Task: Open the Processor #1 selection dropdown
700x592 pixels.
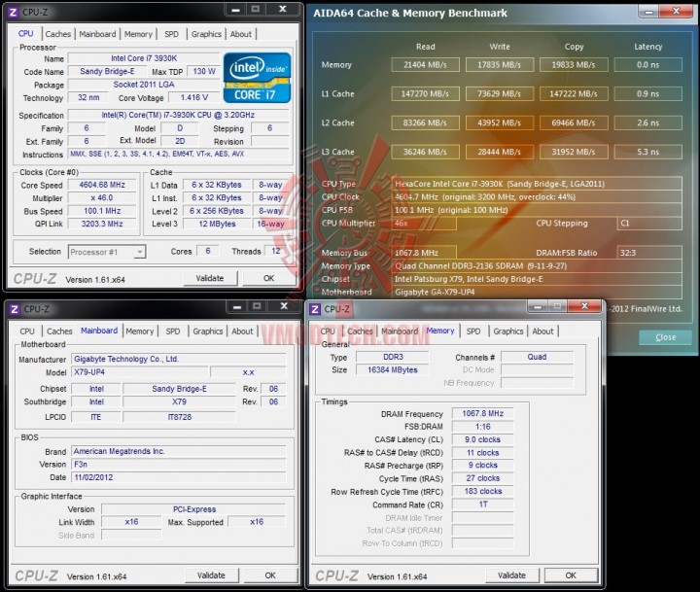Action: [107, 252]
